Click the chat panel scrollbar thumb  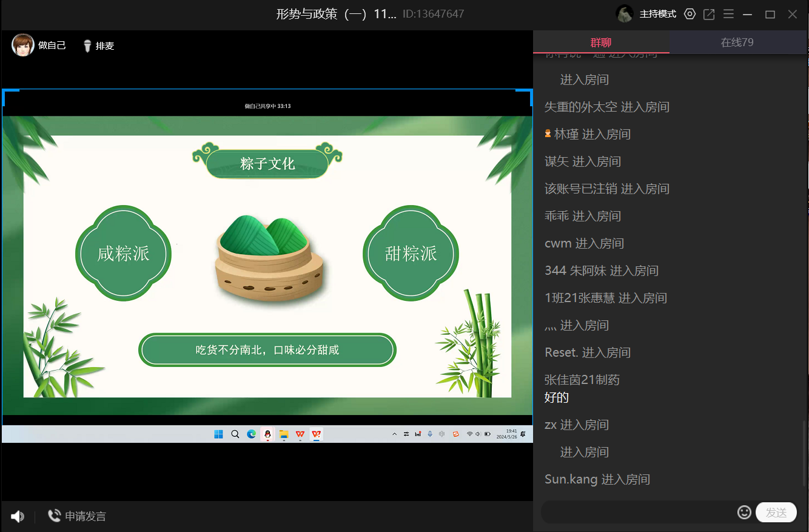(805, 452)
